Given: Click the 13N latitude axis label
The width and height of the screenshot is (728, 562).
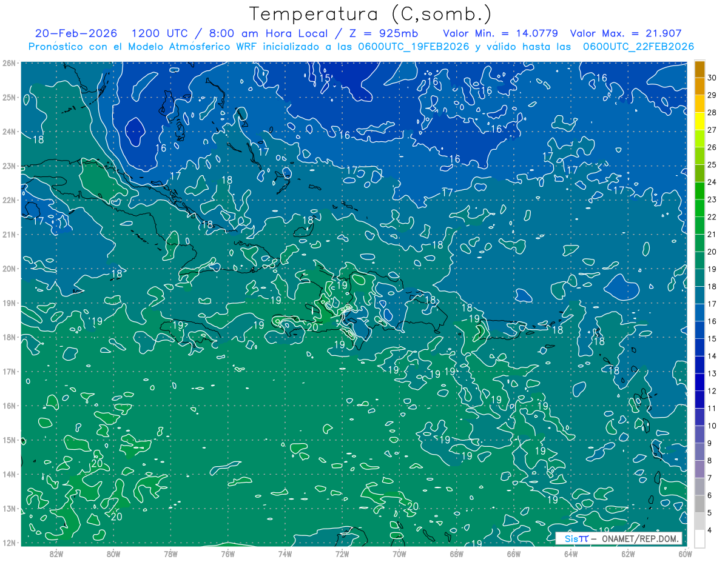Looking at the screenshot, I should click(x=8, y=508).
